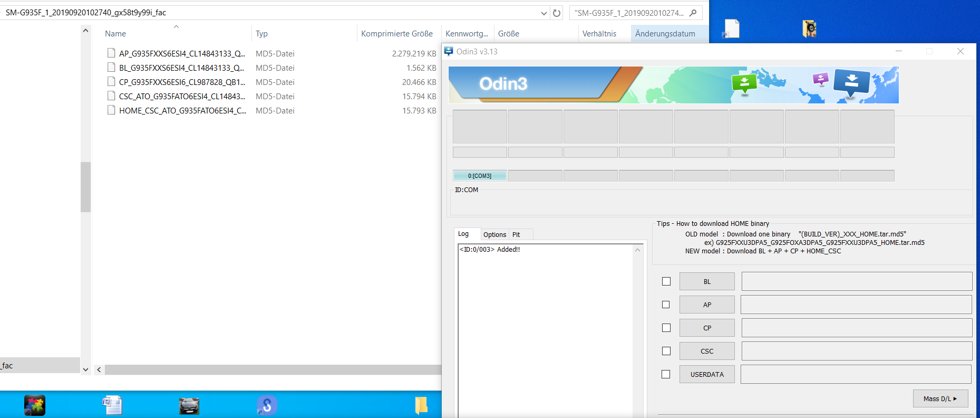Click the Mass D/L button
Image resolution: width=980 pixels, height=418 pixels.
[x=940, y=398]
